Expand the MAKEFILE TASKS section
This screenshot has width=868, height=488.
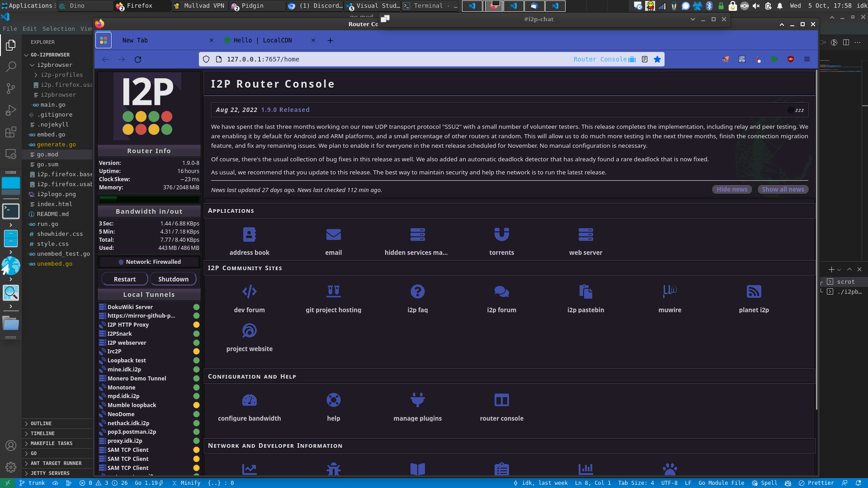(x=58, y=443)
